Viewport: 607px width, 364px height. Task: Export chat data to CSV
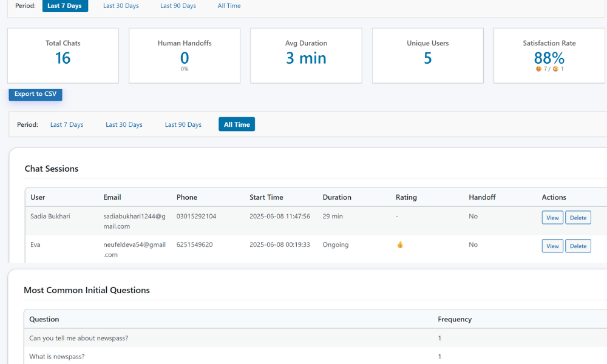point(35,94)
